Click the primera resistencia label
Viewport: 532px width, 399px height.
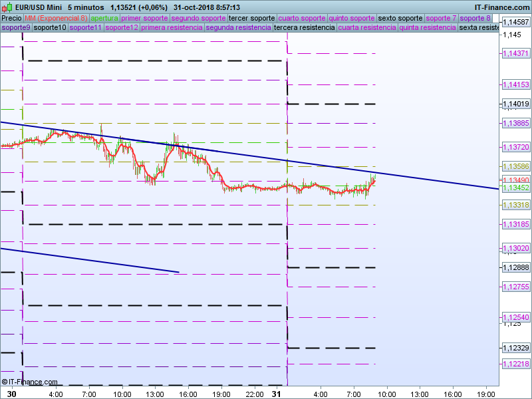pos(172,28)
